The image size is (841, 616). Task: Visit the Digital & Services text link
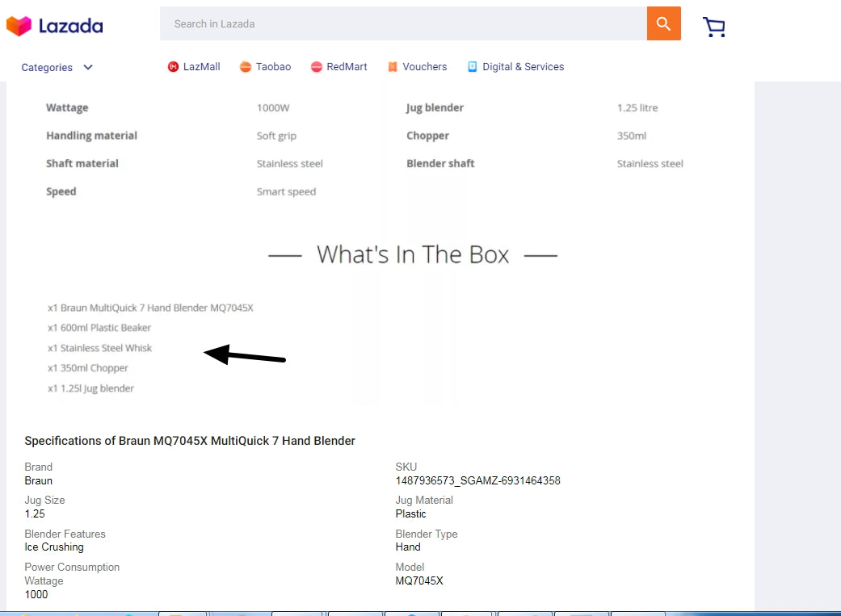coord(523,67)
